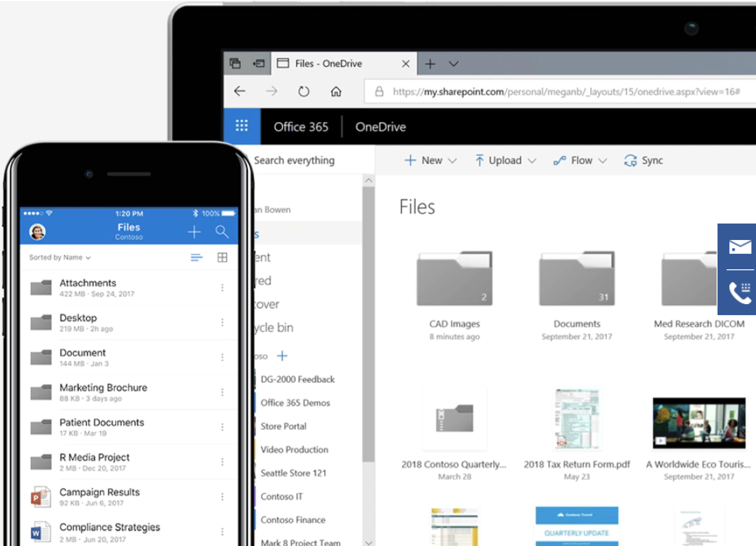Switch to grid view on phone

pyautogui.click(x=222, y=257)
